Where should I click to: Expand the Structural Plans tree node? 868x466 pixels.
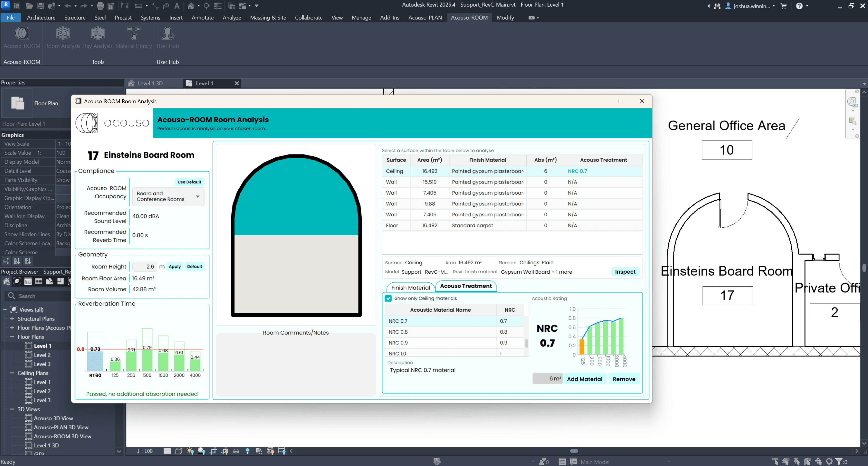pos(12,319)
